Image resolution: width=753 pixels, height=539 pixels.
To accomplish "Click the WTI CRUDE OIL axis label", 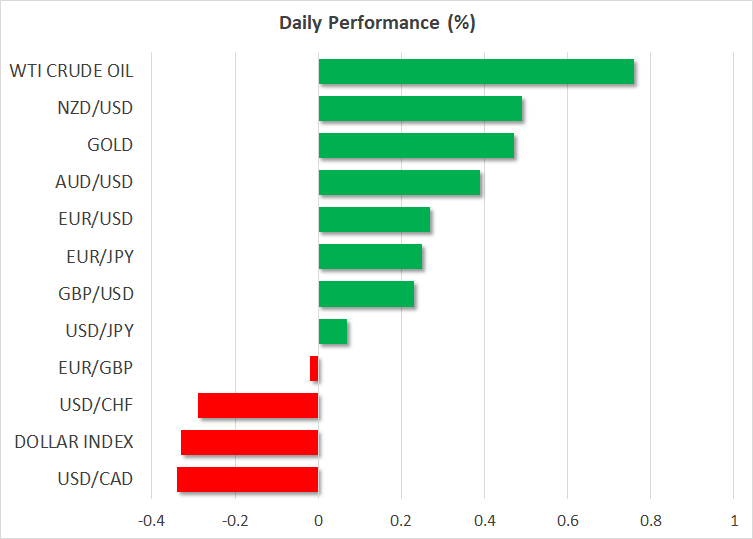I will (71, 71).
